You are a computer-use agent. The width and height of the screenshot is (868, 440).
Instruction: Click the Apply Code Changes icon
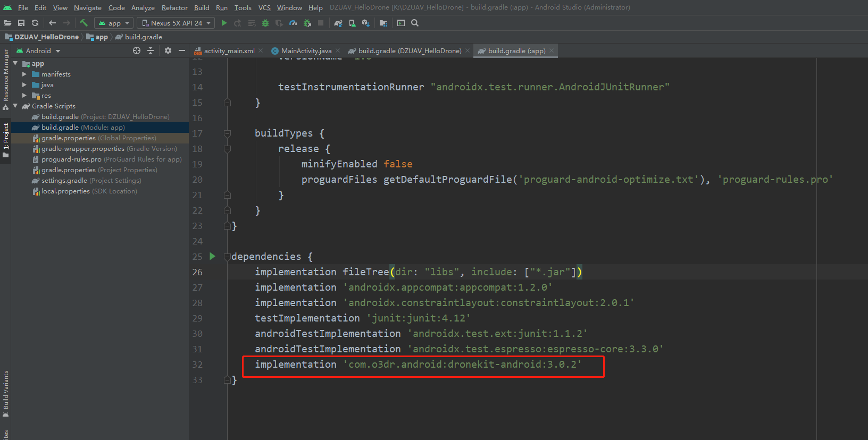pyautogui.click(x=252, y=23)
